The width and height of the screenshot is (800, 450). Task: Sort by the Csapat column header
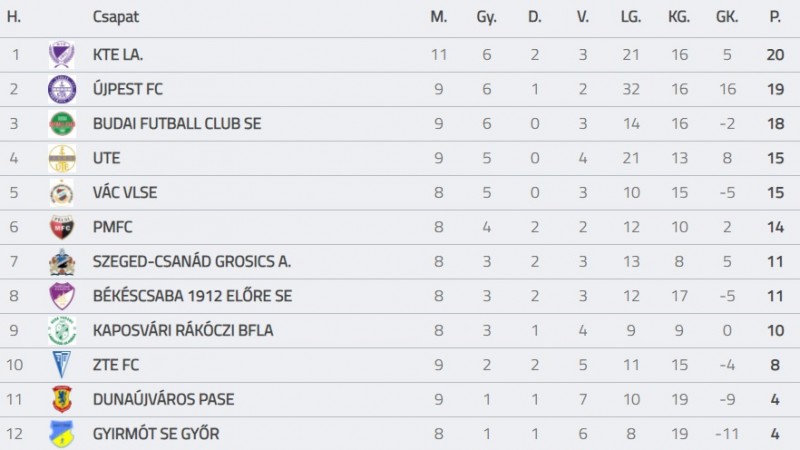coord(116,17)
